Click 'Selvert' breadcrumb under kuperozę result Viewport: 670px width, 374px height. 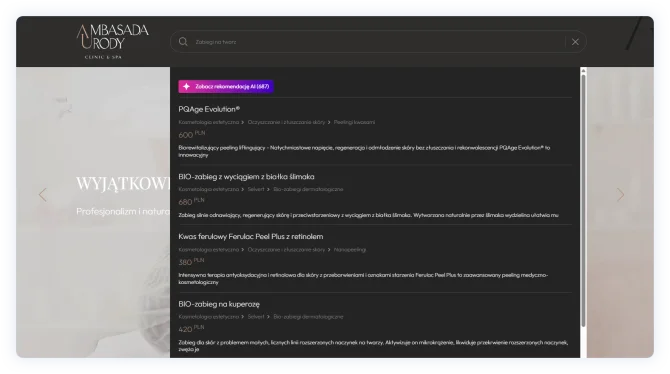click(x=256, y=317)
